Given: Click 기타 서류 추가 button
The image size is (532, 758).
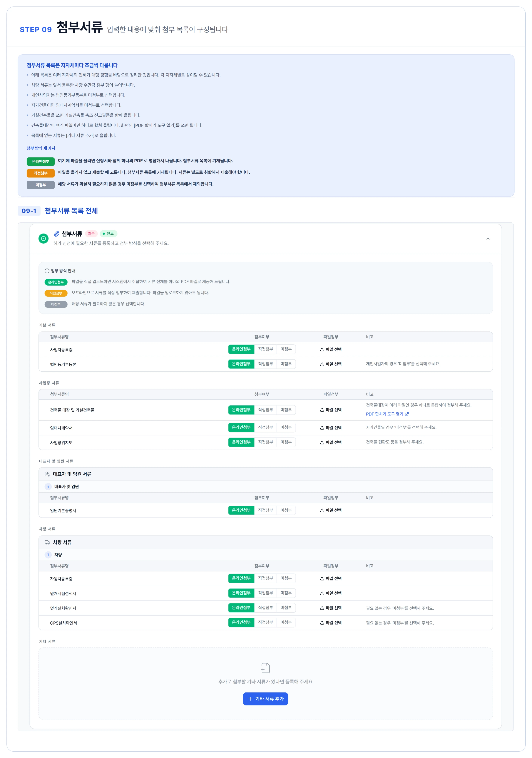Looking at the screenshot, I should tap(265, 699).
